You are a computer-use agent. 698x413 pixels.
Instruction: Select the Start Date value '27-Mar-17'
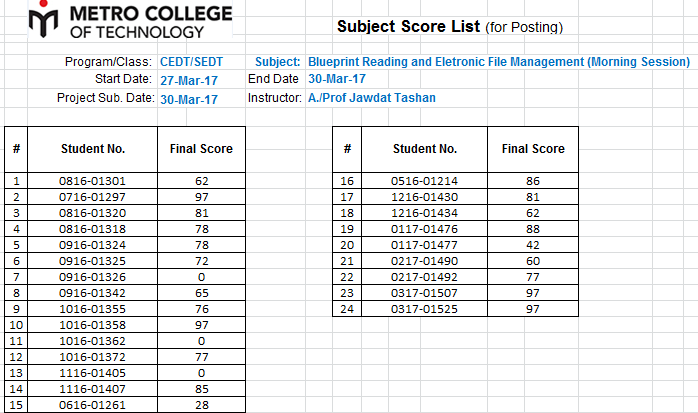point(189,81)
